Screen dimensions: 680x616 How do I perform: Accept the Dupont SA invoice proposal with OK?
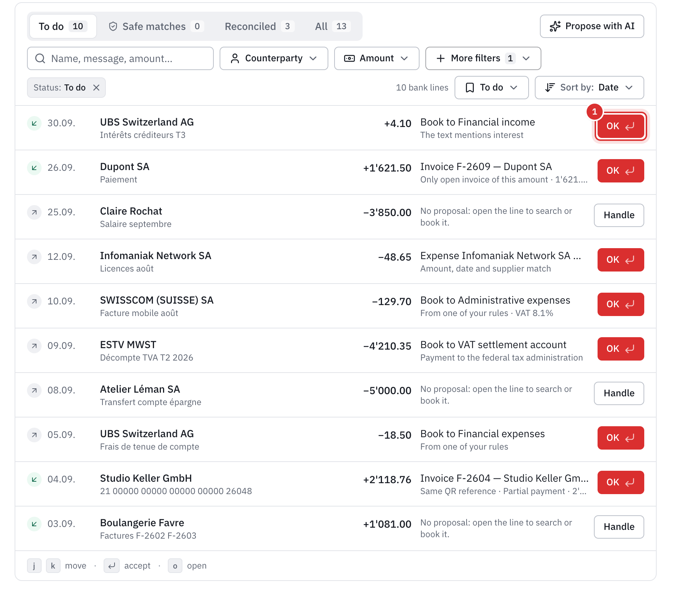click(x=621, y=171)
